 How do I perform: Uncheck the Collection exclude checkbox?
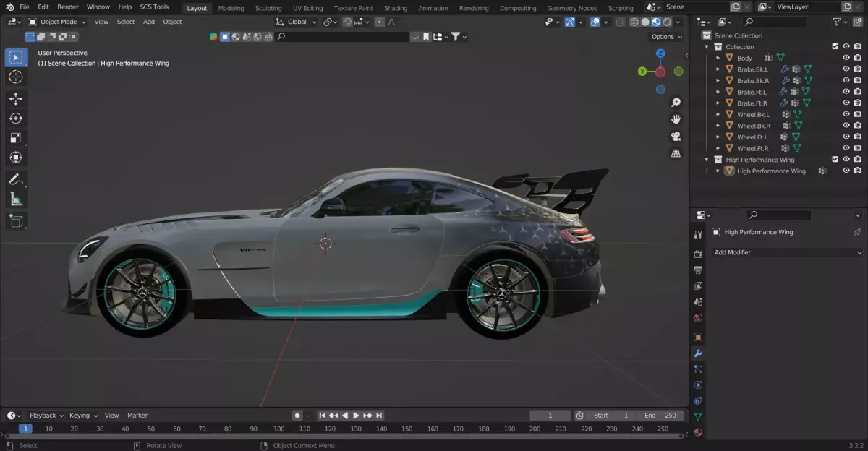(x=835, y=47)
